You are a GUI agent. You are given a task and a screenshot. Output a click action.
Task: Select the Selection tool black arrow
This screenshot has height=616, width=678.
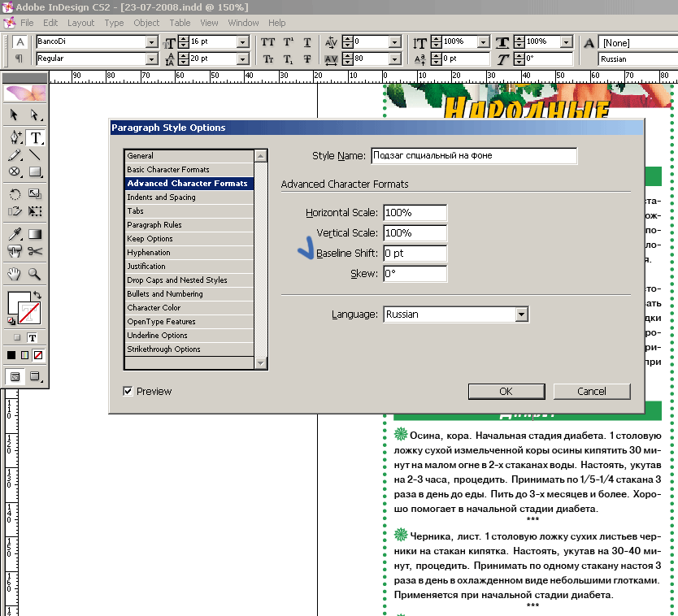14,115
